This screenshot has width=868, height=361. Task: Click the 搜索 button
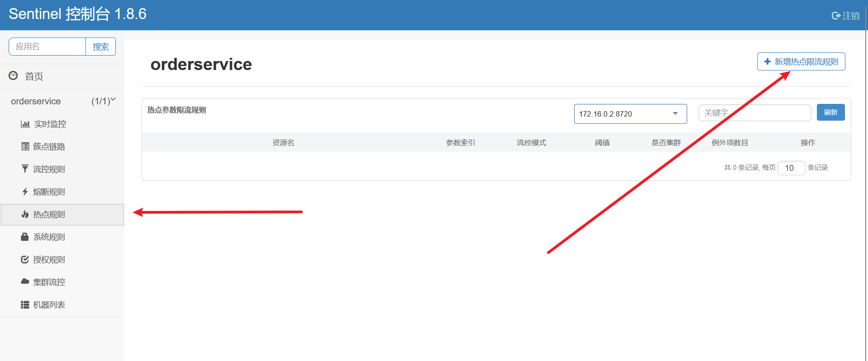pyautogui.click(x=100, y=47)
